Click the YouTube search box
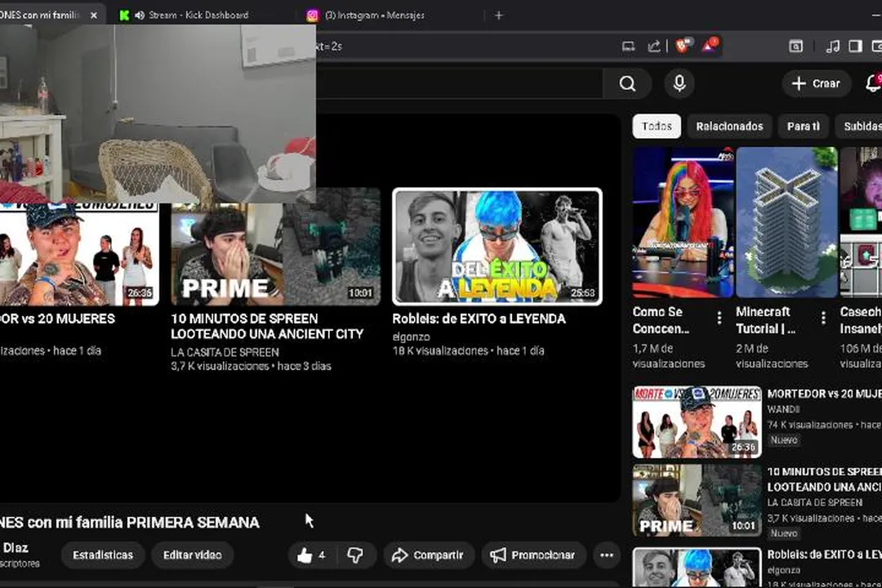Screen dimensions: 882x588 pyautogui.click(x=459, y=83)
